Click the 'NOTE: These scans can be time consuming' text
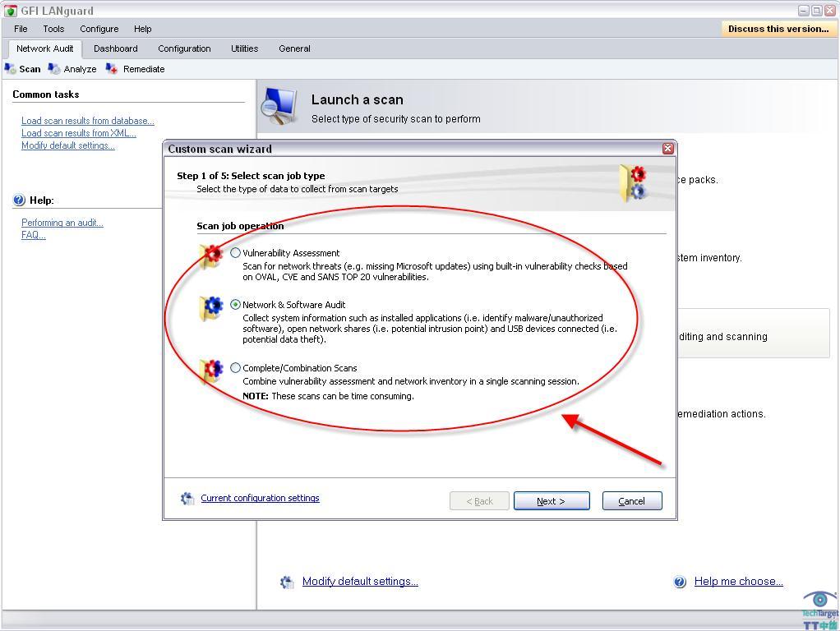 pos(329,396)
